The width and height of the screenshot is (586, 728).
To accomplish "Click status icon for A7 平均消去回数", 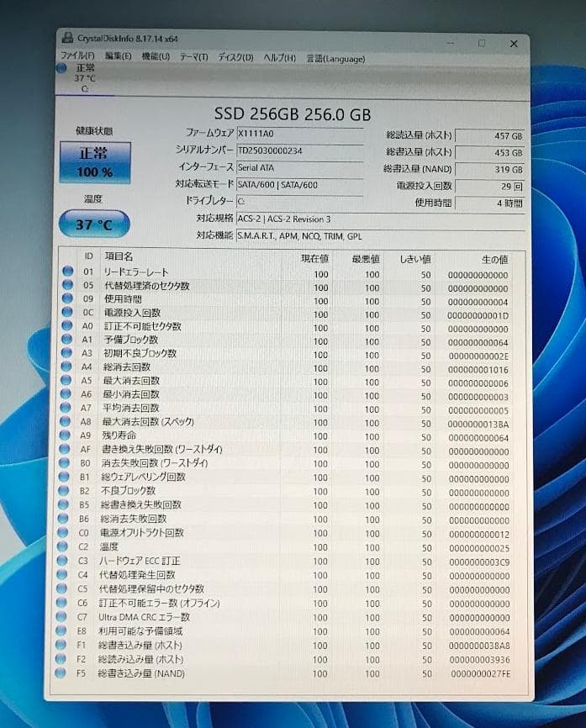I will 66,407.
